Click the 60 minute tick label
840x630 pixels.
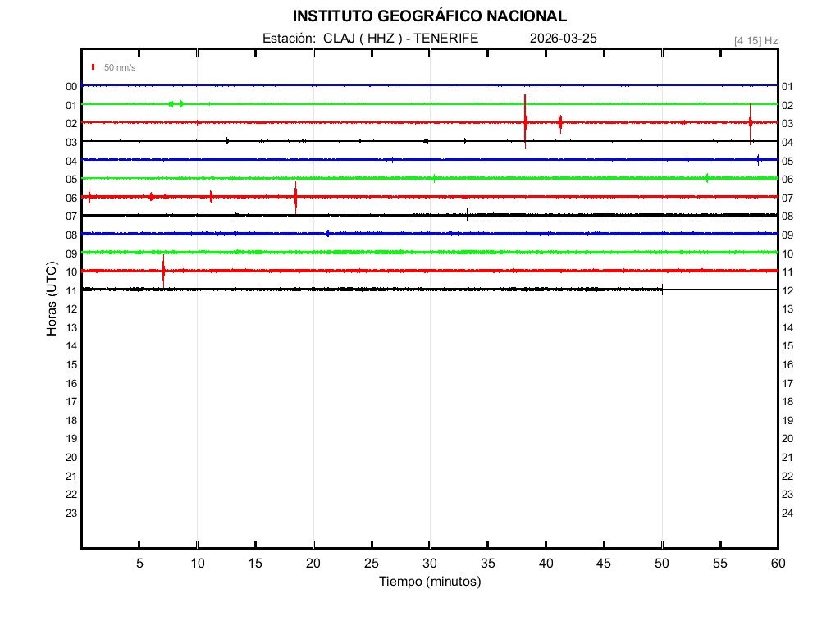[x=777, y=564]
